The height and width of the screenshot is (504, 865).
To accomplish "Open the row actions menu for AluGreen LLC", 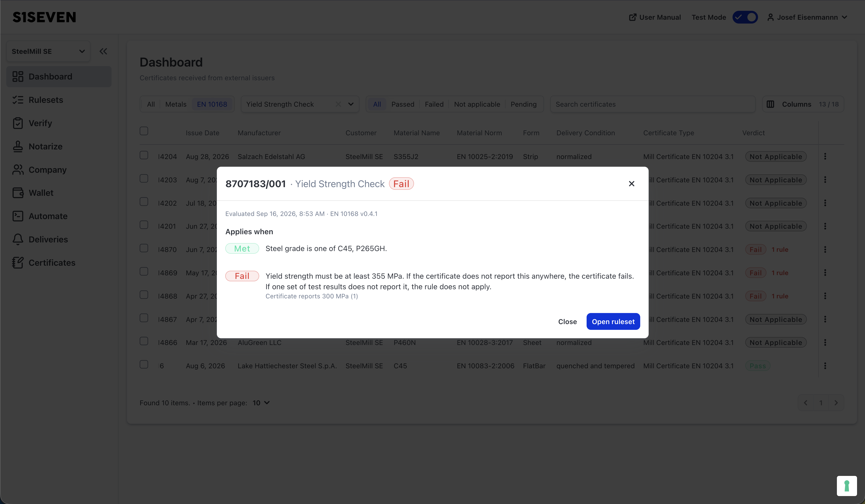I will [825, 342].
